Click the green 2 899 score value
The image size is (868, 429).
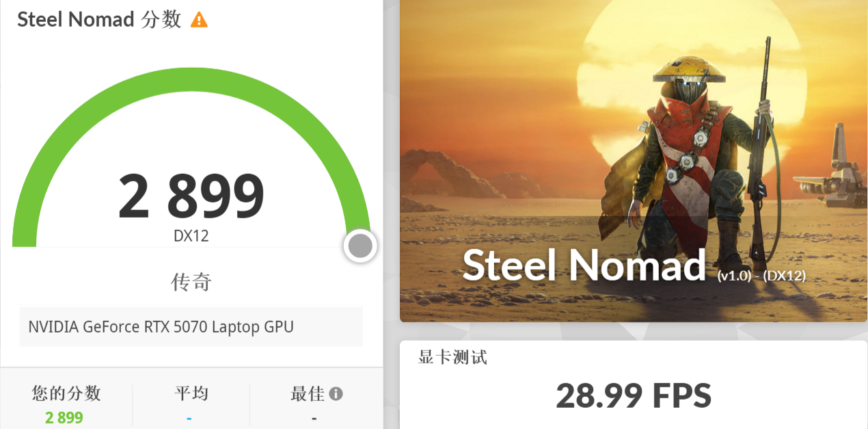64,417
